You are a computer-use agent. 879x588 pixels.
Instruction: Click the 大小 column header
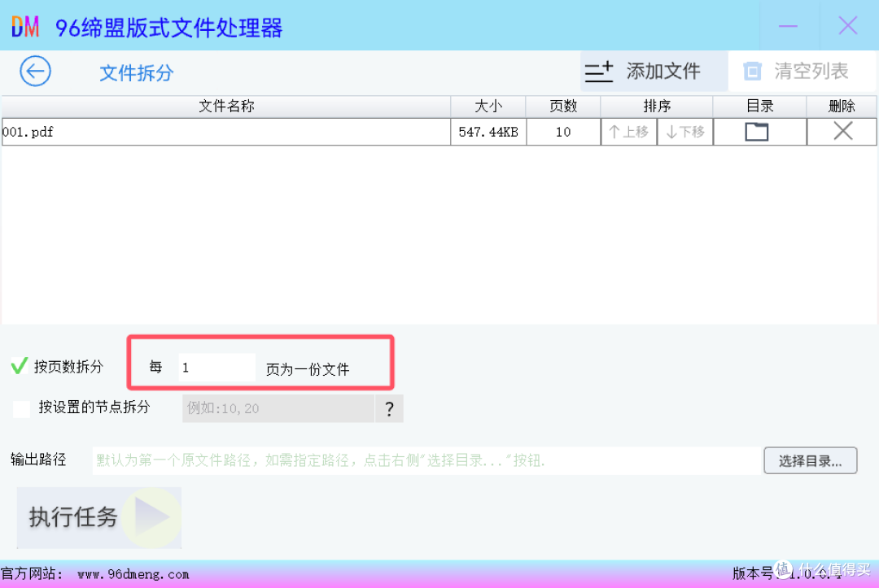pos(488,107)
